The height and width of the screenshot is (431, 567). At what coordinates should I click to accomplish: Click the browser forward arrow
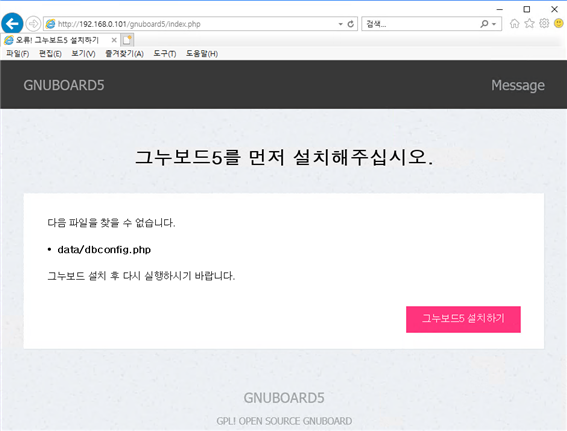tap(33, 24)
